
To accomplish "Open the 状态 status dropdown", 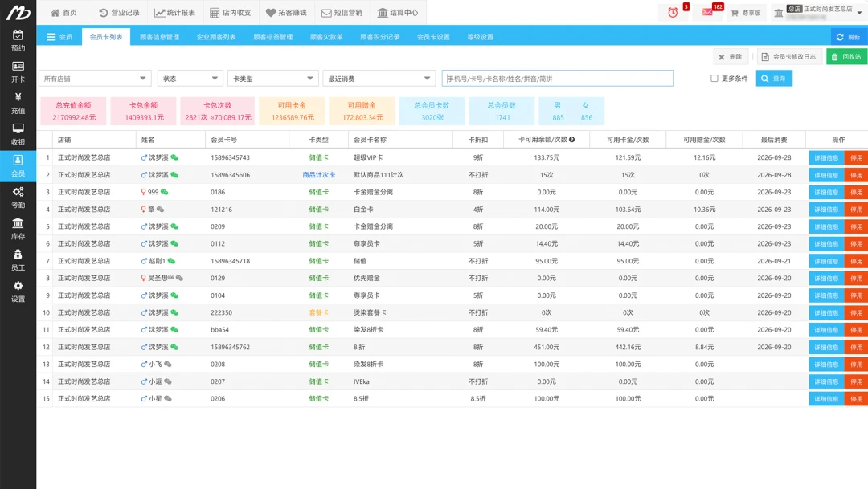I will tap(190, 79).
